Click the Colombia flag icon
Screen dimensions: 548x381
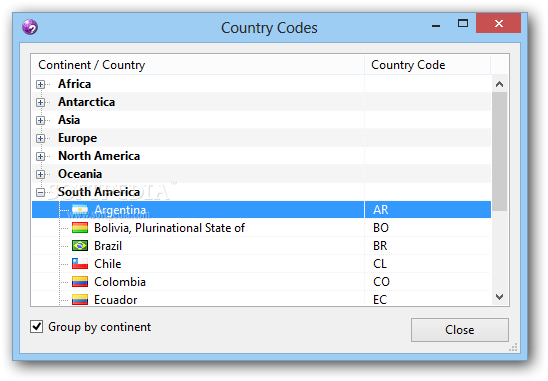[80, 282]
